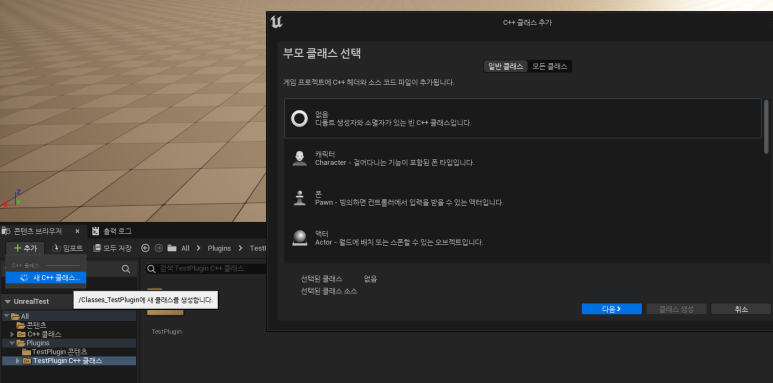Click the TestPlugin C++ 클래스 folder icon in tree
This screenshot has height=383, width=773.
[27, 361]
